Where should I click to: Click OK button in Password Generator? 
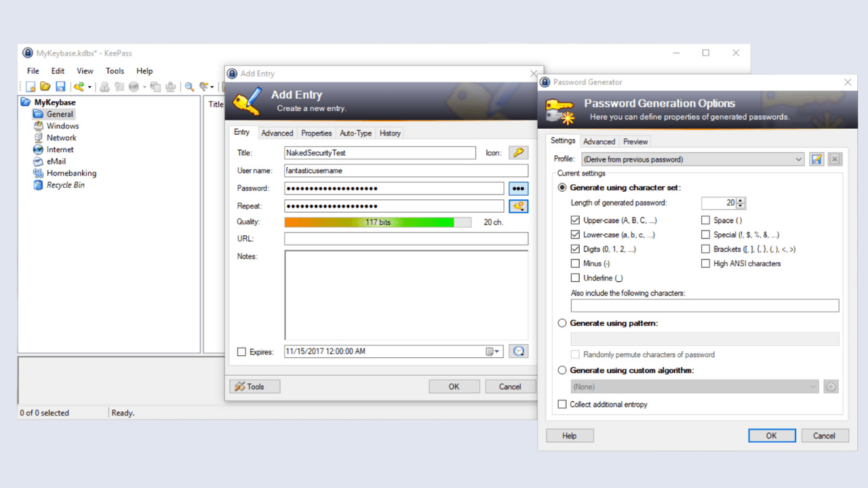pos(772,436)
